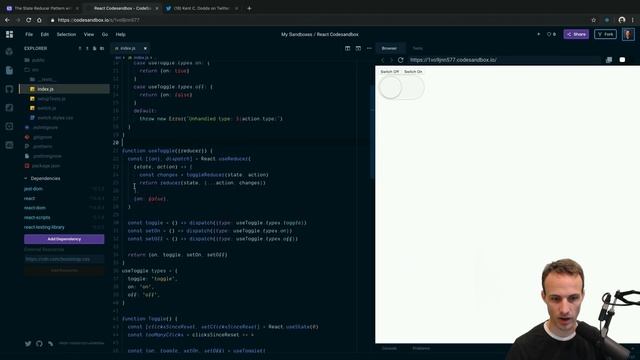The image size is (640, 360).
Task: Click the Fork button
Action: coord(605,34)
